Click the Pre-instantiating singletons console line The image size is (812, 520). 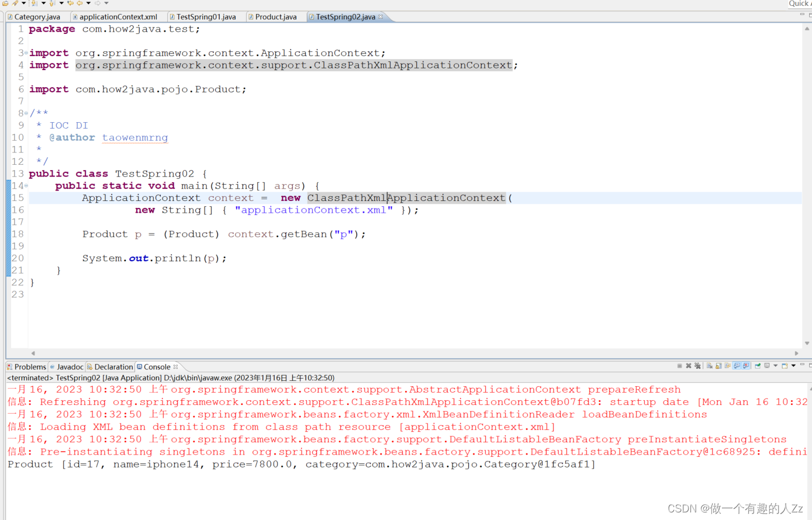coord(407,452)
